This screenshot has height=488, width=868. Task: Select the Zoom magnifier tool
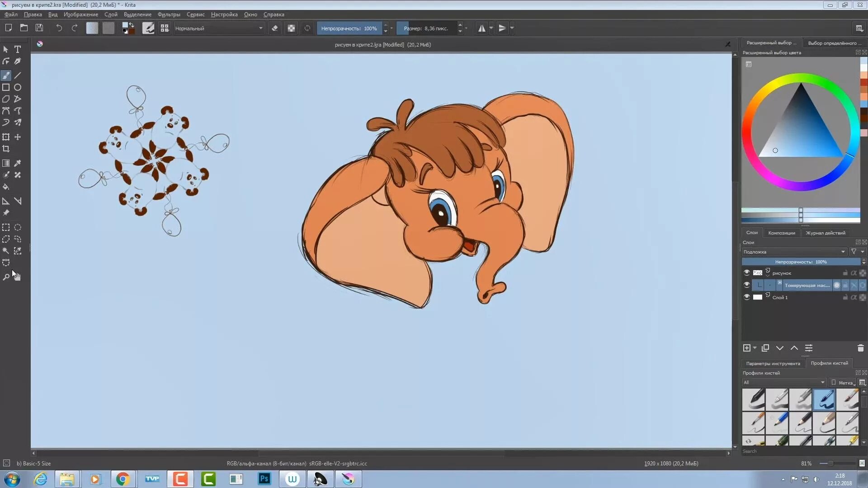pos(6,277)
